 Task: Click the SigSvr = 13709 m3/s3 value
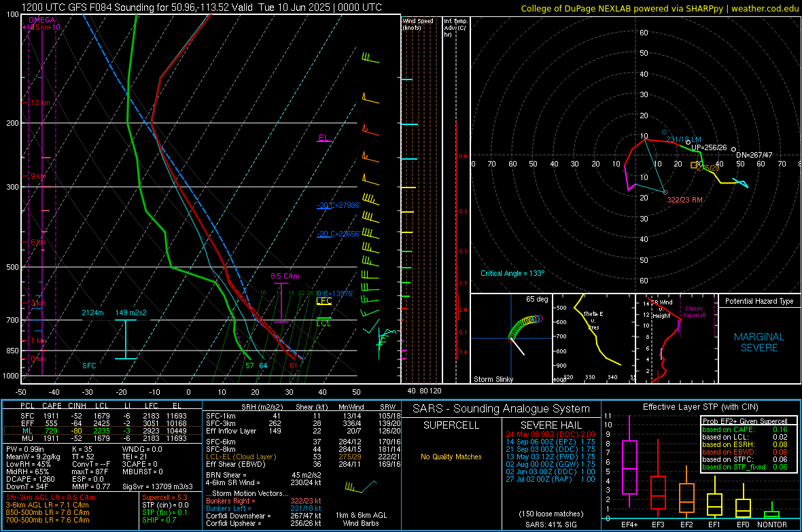click(x=158, y=486)
